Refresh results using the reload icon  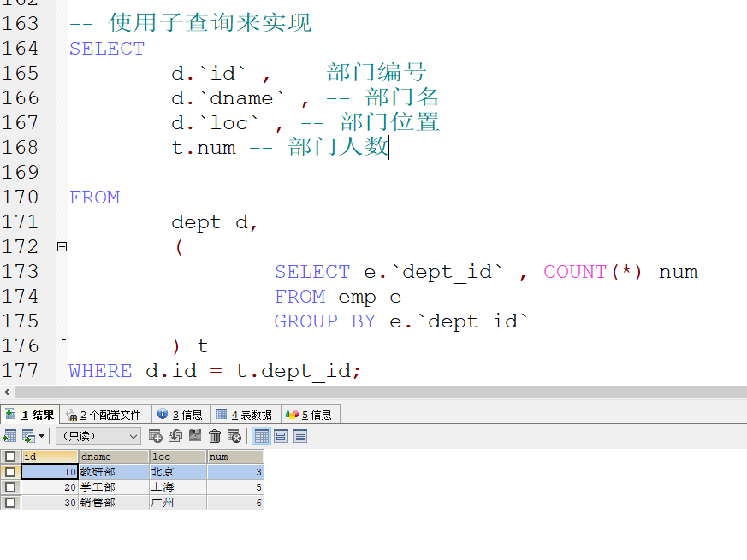tap(175, 436)
